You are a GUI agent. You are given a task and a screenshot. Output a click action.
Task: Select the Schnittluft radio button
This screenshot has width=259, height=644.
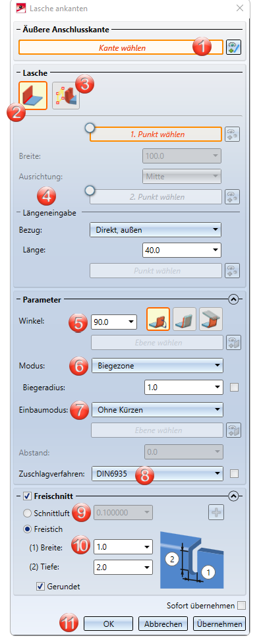(28, 513)
